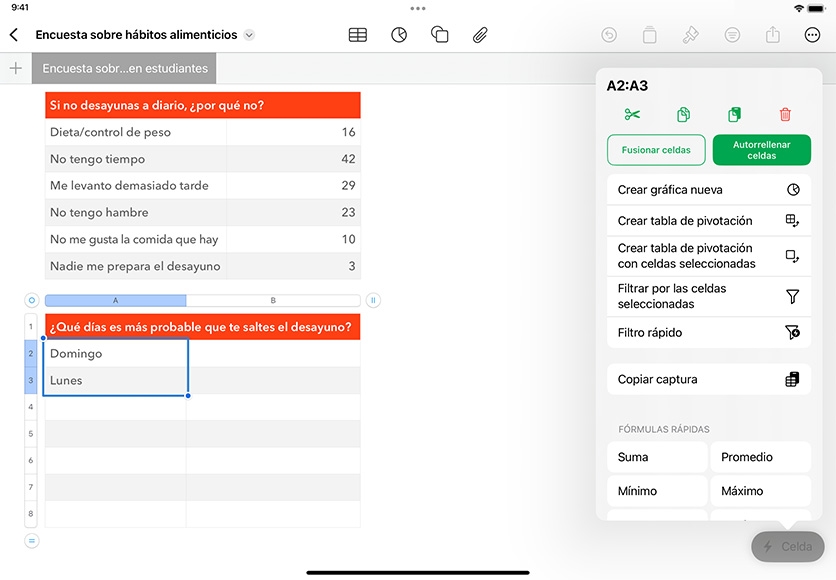Tap empty cell B2 beside Domingo
The image size is (836, 580).
273,353
